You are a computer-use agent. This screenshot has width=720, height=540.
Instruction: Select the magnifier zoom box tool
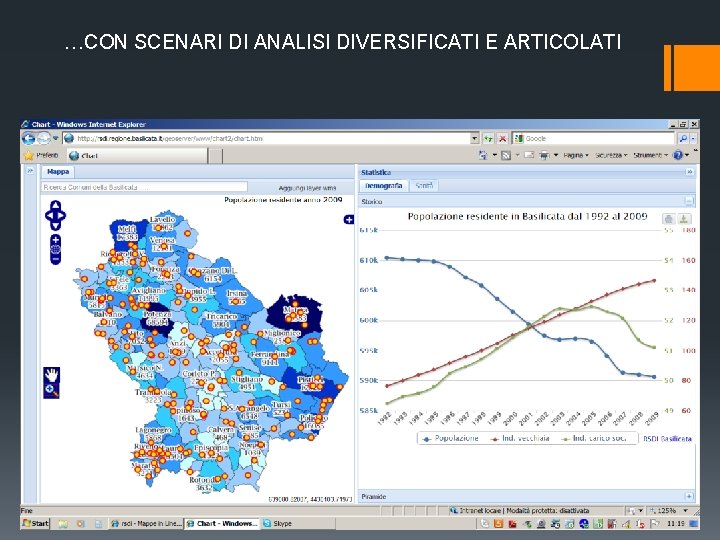[x=51, y=390]
